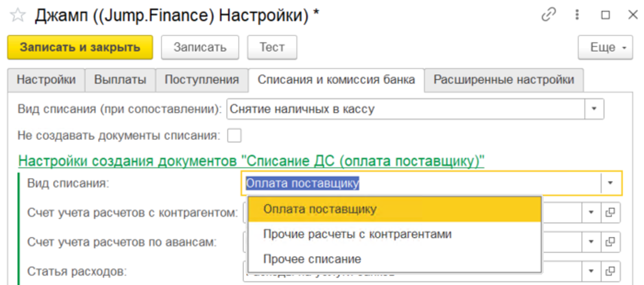Close the Джамп settings window
Screen dimensions: 644x285
click(631, 16)
